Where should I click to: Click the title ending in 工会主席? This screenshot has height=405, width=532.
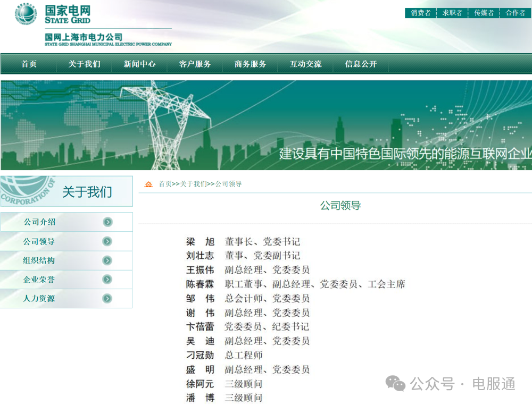(x=315, y=284)
